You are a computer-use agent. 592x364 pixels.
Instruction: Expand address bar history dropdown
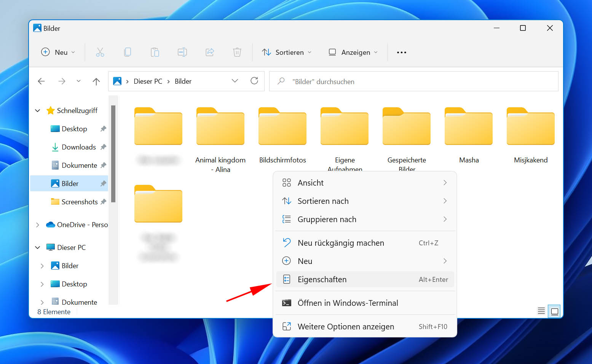click(235, 81)
